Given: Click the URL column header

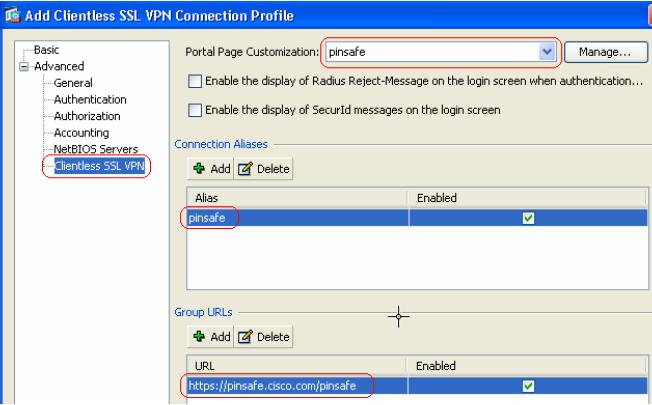Looking at the screenshot, I should pyautogui.click(x=296, y=366).
